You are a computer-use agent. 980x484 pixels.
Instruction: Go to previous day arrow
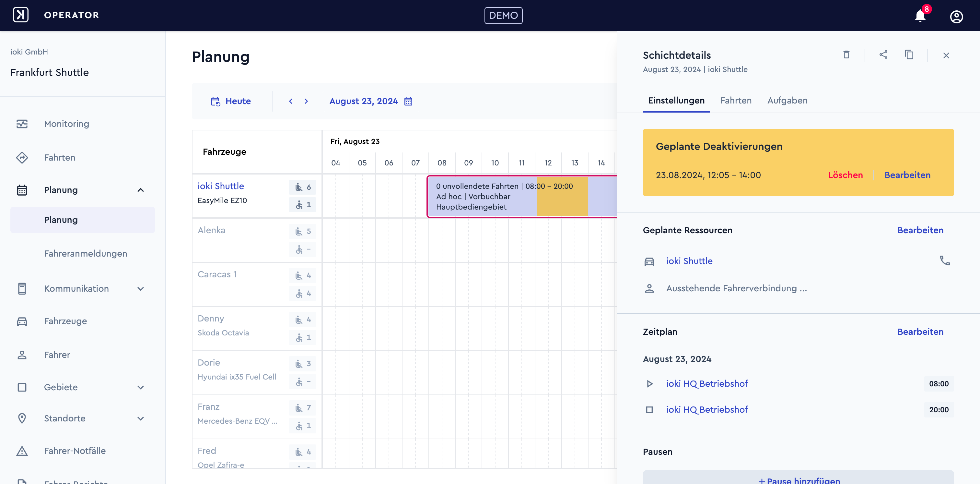[290, 101]
